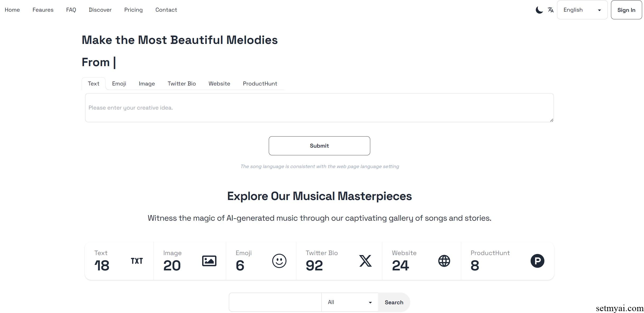Open the ProductHunt tab
The width and height of the screenshot is (644, 313).
[260, 84]
